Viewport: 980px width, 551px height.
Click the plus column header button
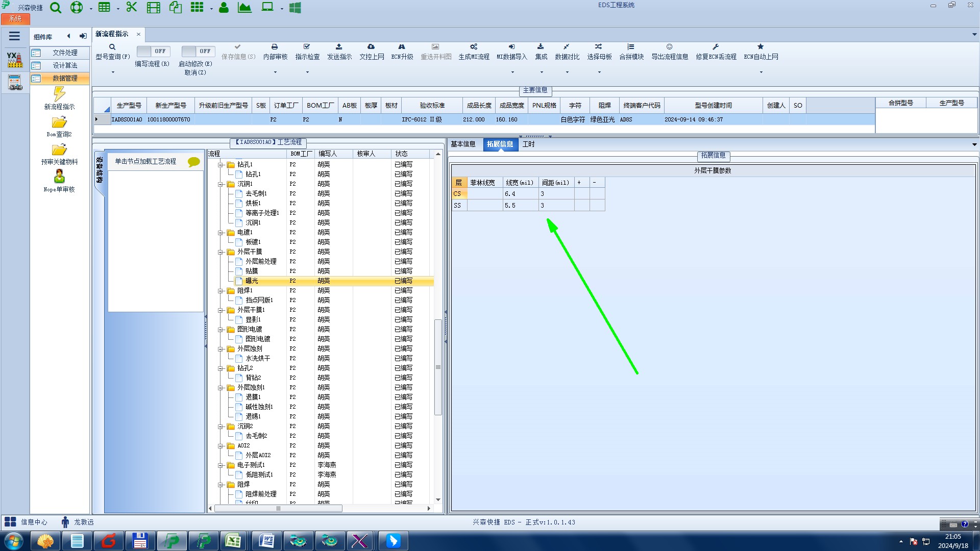[579, 183]
